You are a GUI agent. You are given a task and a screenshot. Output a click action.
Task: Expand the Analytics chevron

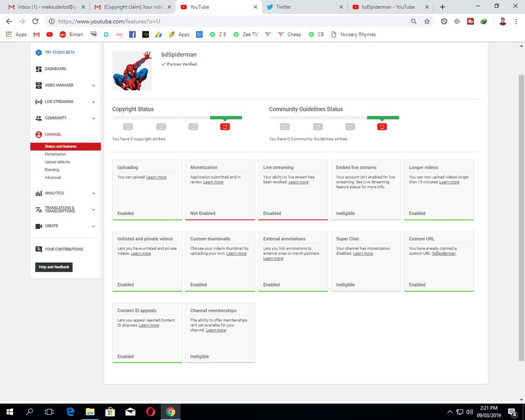(93, 193)
